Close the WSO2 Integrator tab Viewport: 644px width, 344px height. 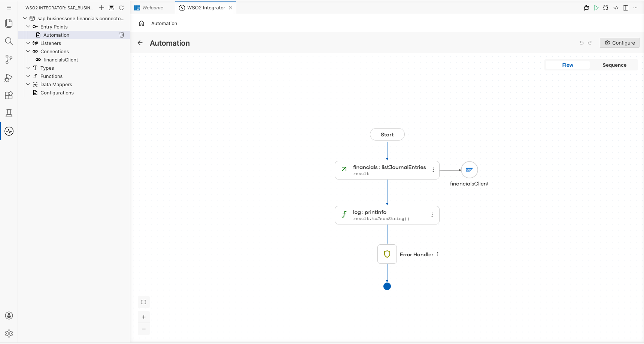pos(231,7)
